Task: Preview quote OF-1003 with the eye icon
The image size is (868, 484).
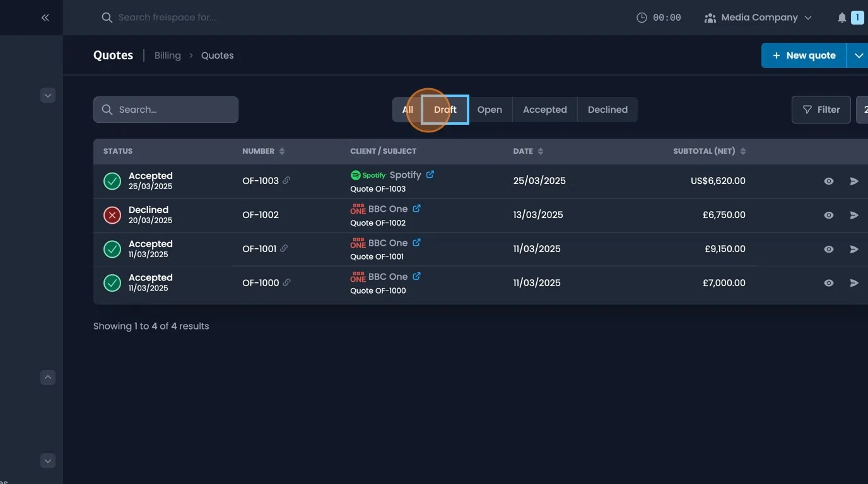Action: [x=828, y=181]
